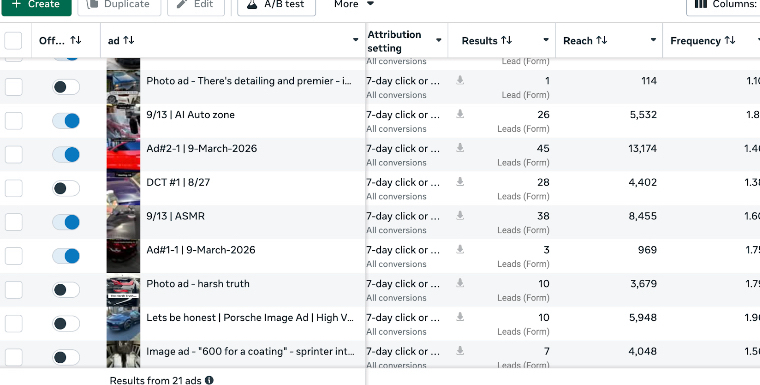Sort by Reach column
Screen dimensions: 760x385
click(602, 40)
